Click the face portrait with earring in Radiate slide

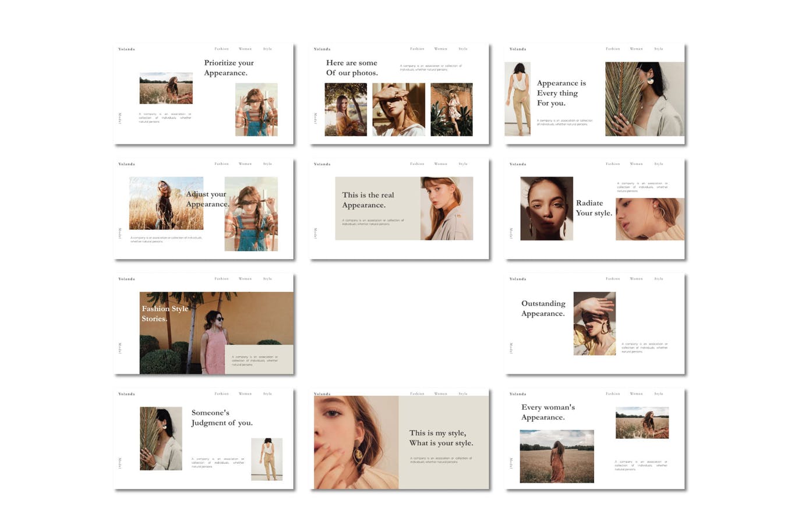tap(546, 208)
